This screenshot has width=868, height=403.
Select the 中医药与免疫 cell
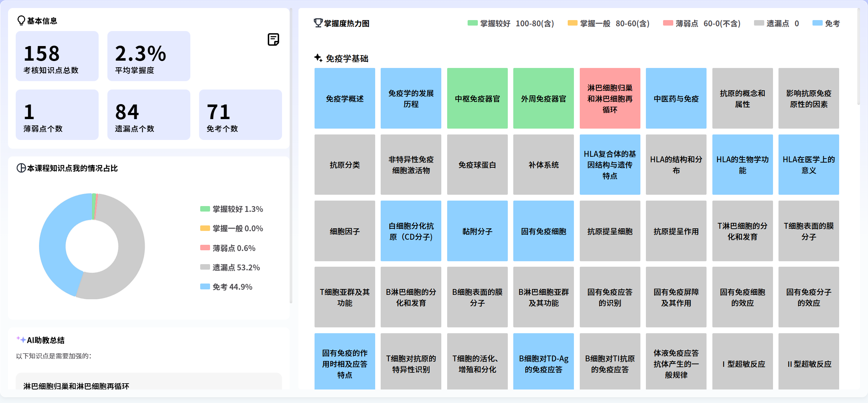point(676,98)
